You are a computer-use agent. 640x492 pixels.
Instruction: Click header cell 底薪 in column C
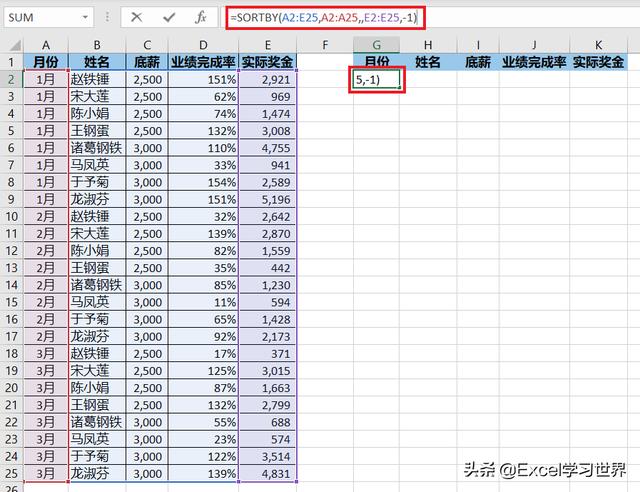point(147,62)
